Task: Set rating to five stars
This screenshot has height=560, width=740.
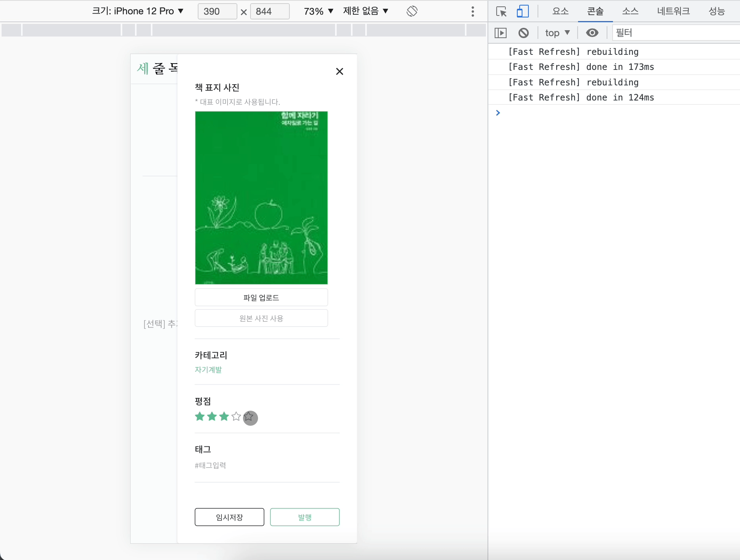Action: click(x=249, y=417)
